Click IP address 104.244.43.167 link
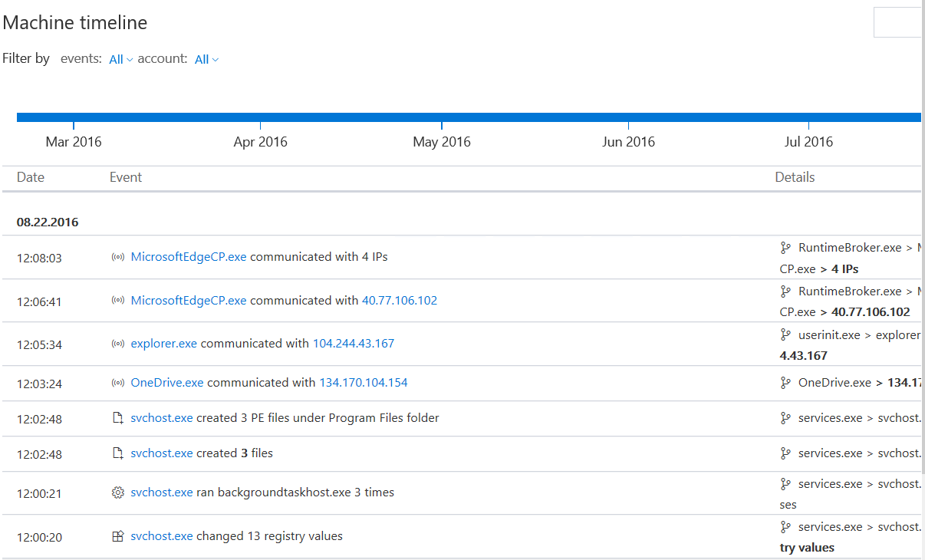925x560 pixels. coord(353,344)
